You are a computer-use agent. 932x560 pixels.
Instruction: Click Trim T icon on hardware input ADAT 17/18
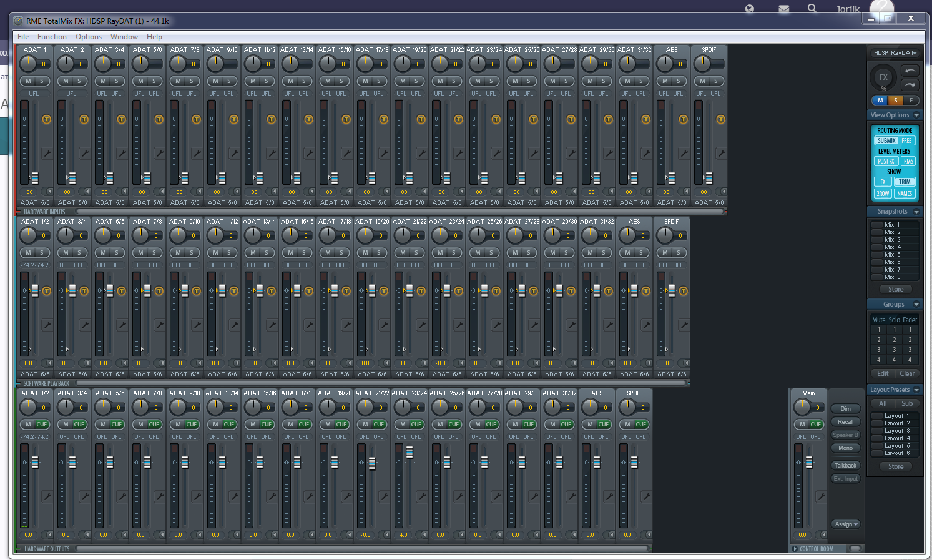tap(384, 119)
